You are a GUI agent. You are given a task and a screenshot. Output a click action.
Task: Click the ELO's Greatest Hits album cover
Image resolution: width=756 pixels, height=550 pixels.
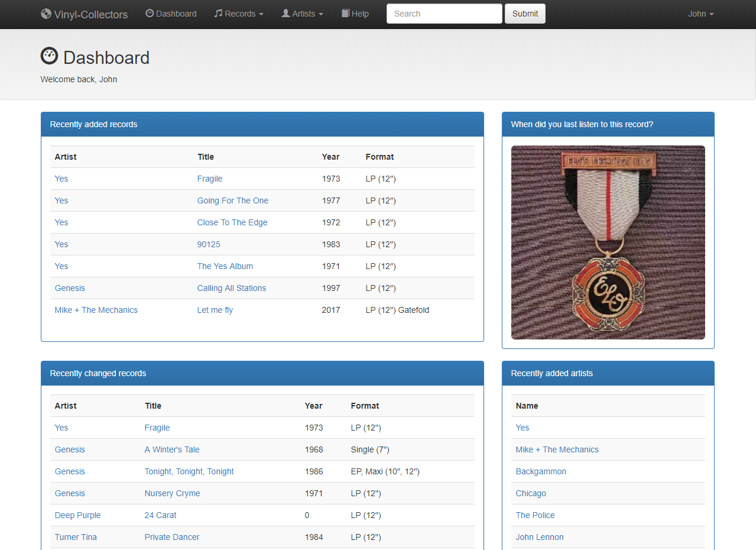point(608,242)
